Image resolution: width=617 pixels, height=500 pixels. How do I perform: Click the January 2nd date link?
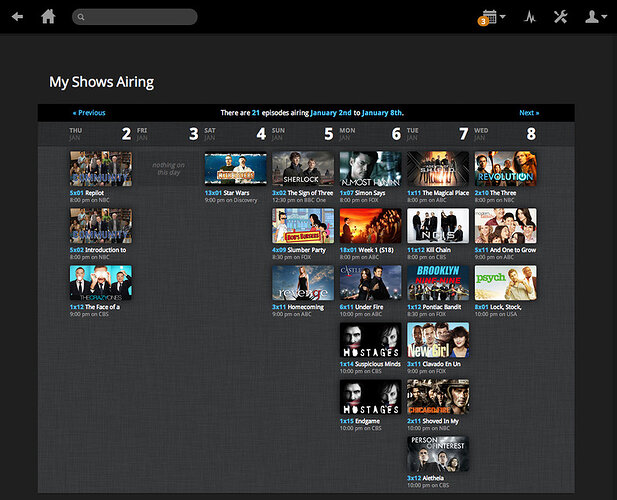pyautogui.click(x=331, y=113)
